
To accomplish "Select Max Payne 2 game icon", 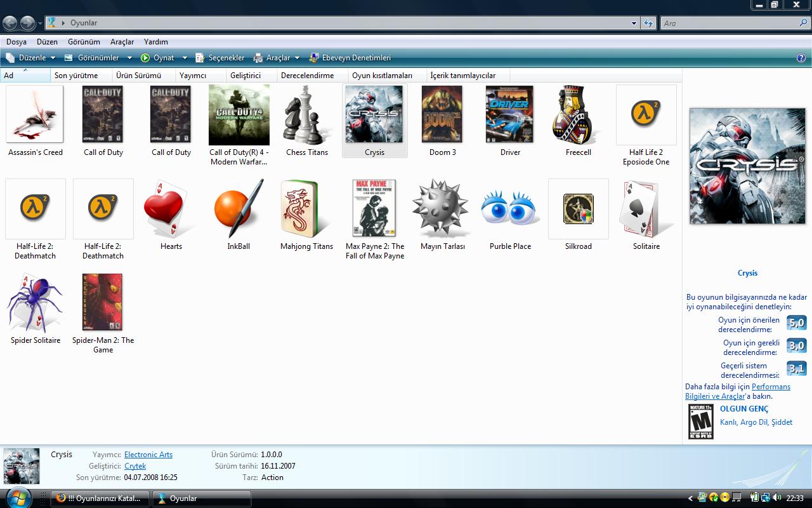I will [374, 208].
